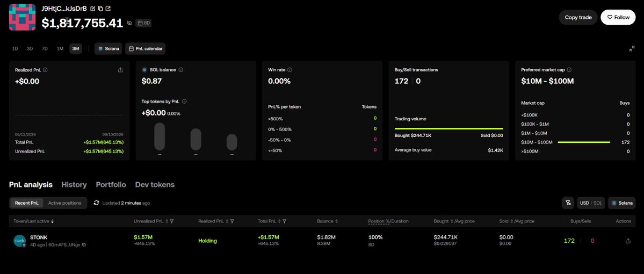
Task: Follow this wallet
Action: coord(618,17)
